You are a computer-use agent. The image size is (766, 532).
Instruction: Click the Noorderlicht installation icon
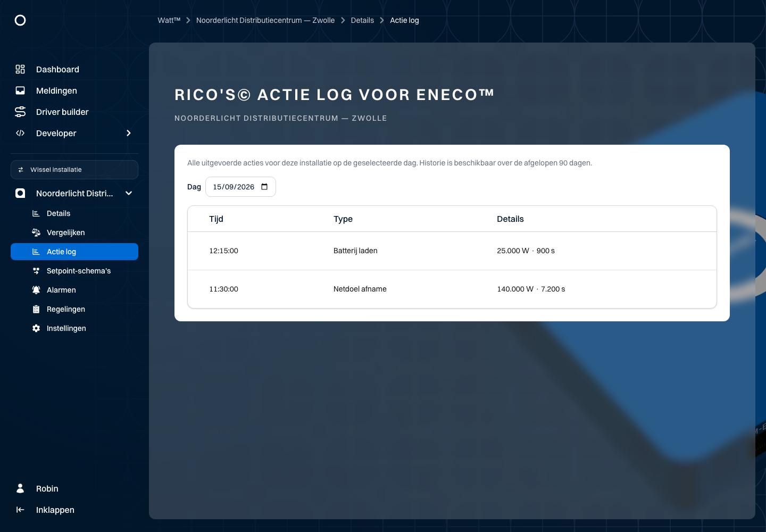[20, 193]
